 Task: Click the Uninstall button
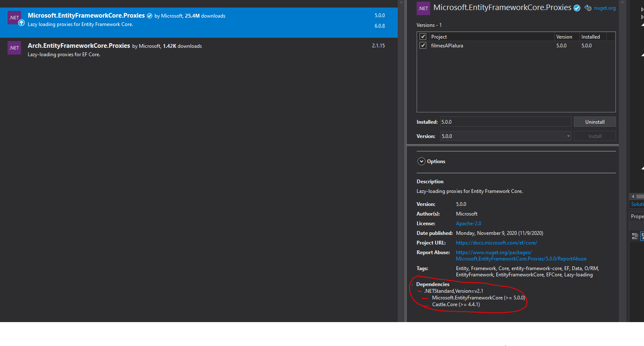click(594, 122)
